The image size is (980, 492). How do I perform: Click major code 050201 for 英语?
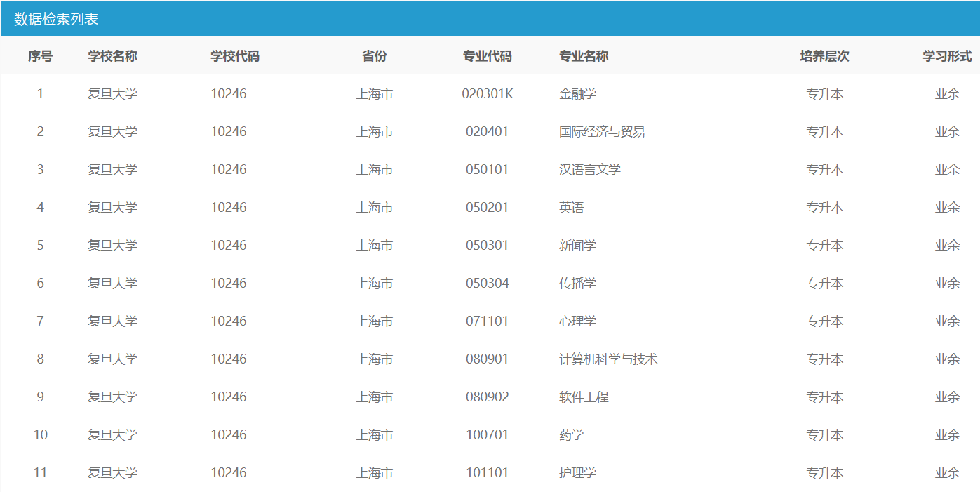click(x=487, y=207)
